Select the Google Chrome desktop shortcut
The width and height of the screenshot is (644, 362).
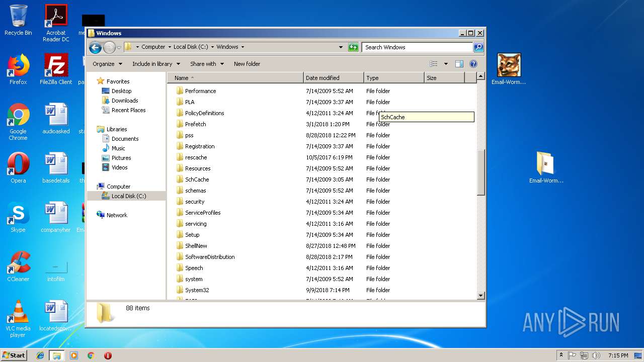[x=18, y=122]
